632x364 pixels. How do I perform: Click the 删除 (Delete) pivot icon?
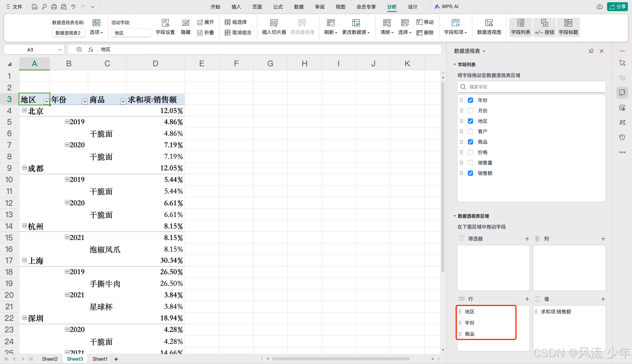point(425,32)
